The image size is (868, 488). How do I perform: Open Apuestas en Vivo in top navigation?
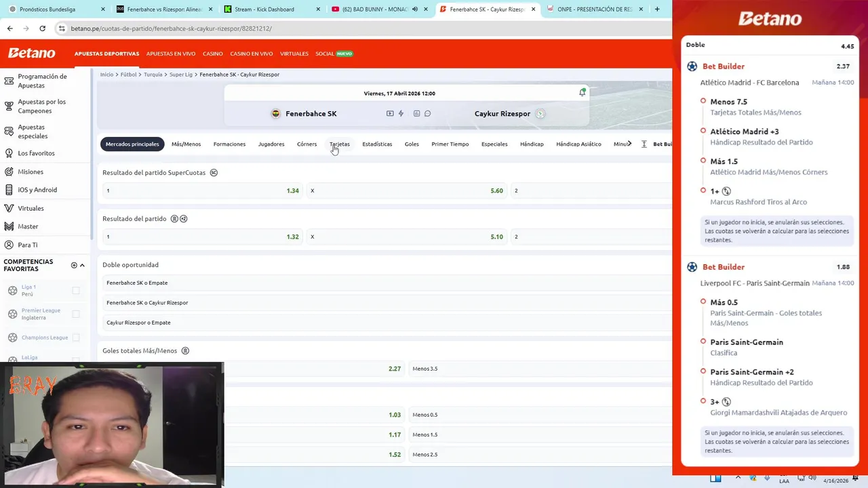click(171, 54)
